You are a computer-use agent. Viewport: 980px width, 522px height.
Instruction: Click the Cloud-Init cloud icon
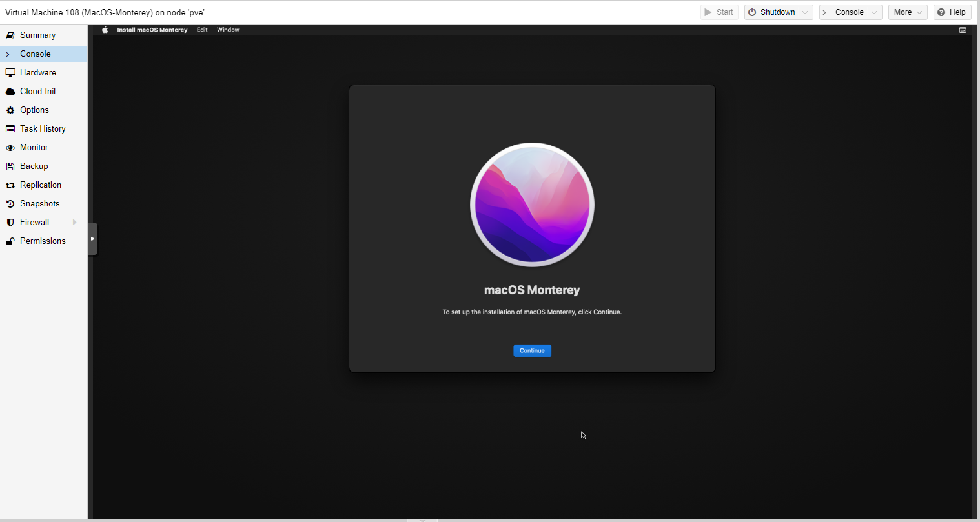click(10, 92)
